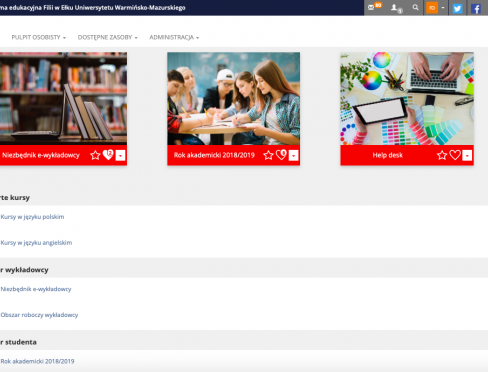Expand the user avatar dropdown arrow
Image resolution: width=488 pixels, height=372 pixels.
[443, 8]
